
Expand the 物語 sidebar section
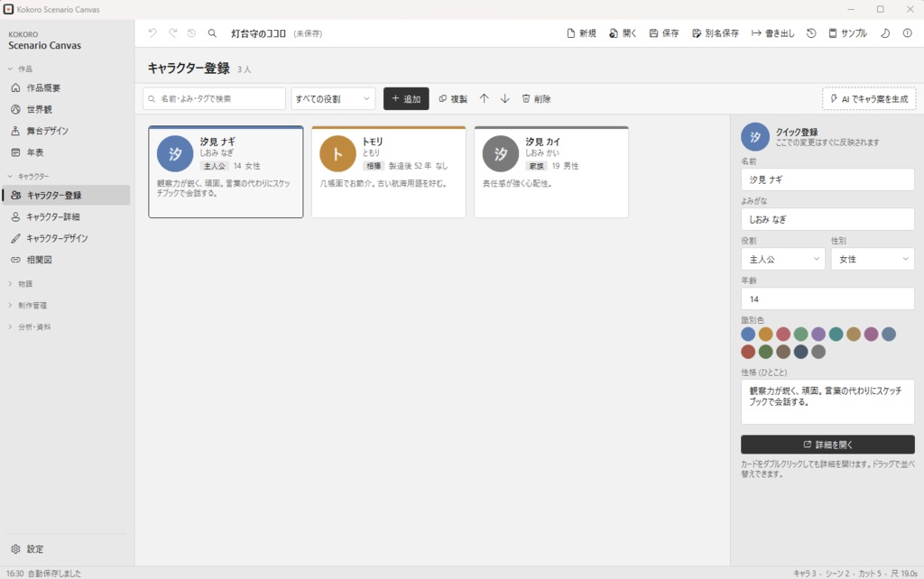click(x=22, y=284)
